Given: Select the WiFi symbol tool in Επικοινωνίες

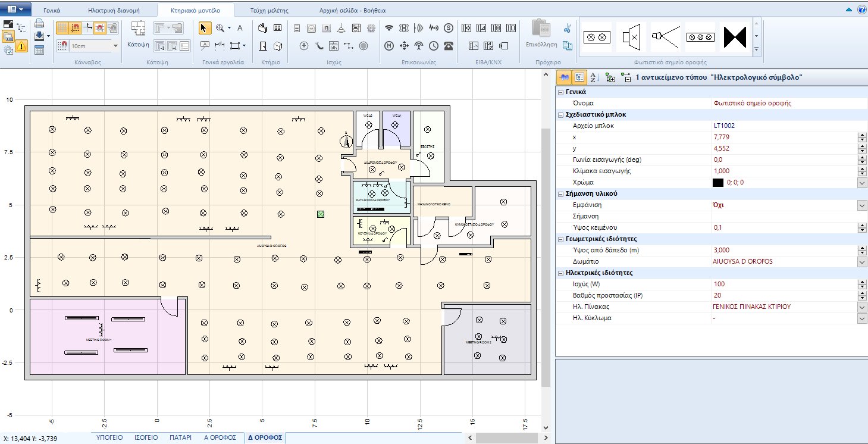Looking at the screenshot, I should coord(389,28).
